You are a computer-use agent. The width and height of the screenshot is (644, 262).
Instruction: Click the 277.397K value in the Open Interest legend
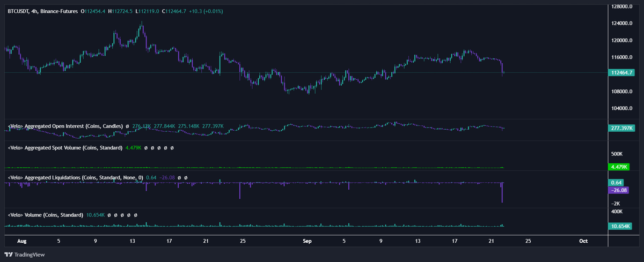tap(213, 126)
